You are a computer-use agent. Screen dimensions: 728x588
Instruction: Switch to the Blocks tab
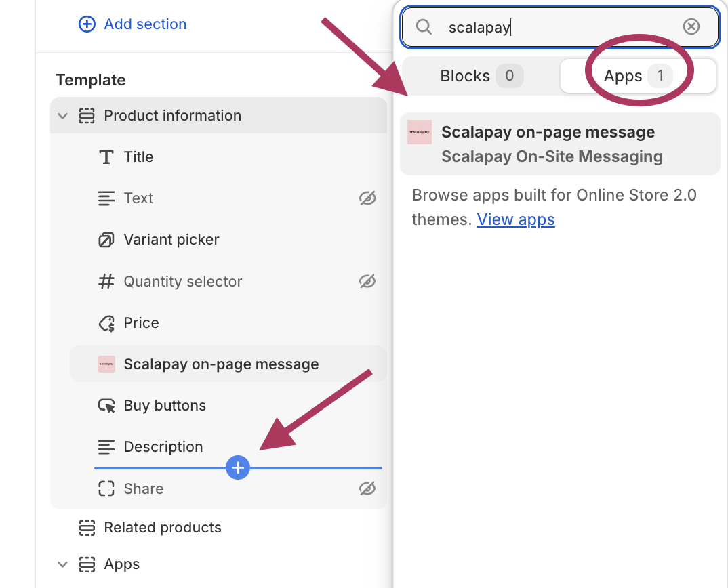481,76
